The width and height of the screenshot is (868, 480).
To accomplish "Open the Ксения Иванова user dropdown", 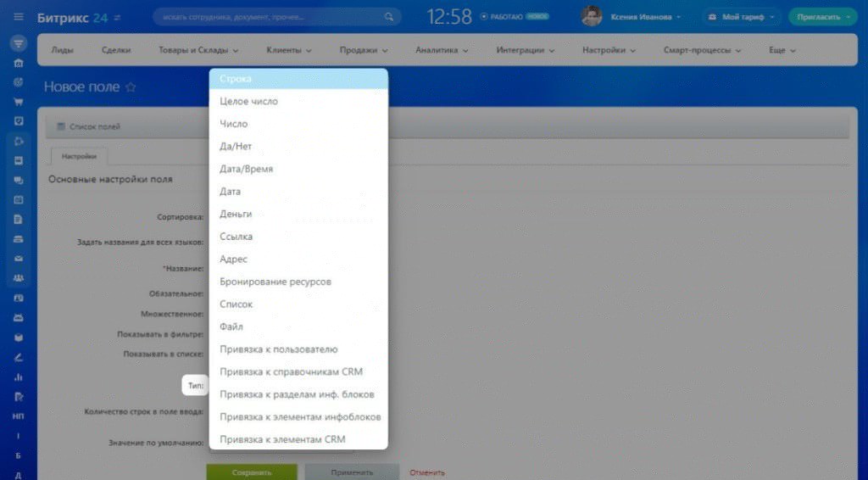I will click(x=645, y=17).
